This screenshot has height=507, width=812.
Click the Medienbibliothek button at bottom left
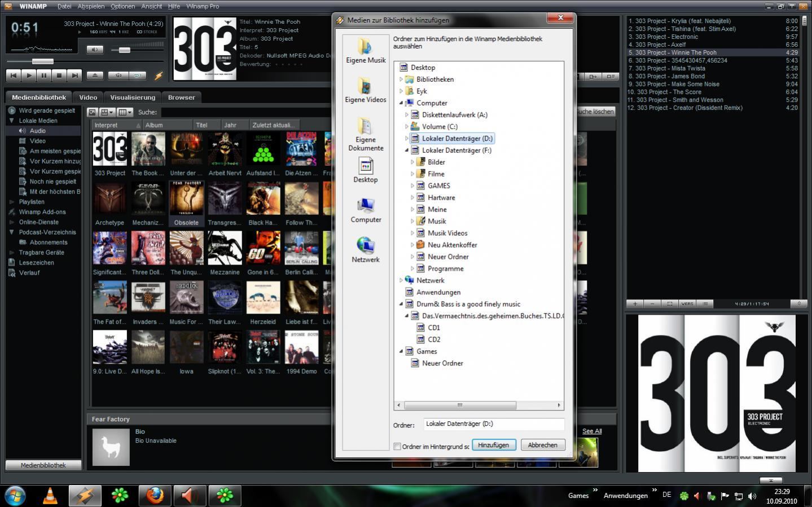coord(43,465)
